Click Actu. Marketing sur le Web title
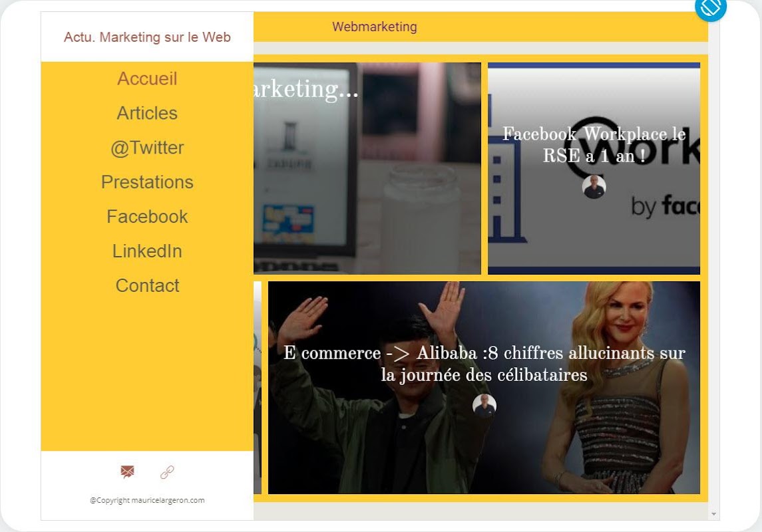Screen dimensions: 762x532 [x=147, y=37]
